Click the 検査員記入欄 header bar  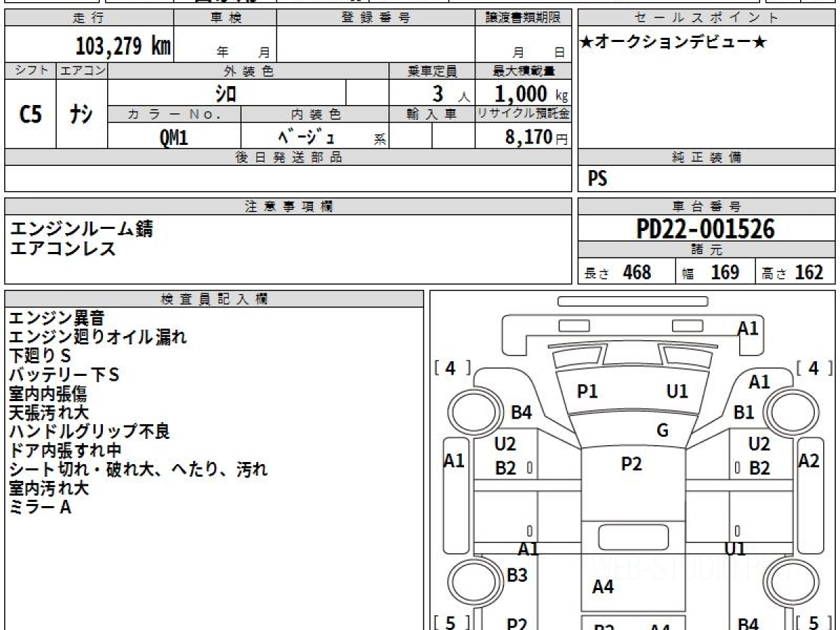click(214, 299)
